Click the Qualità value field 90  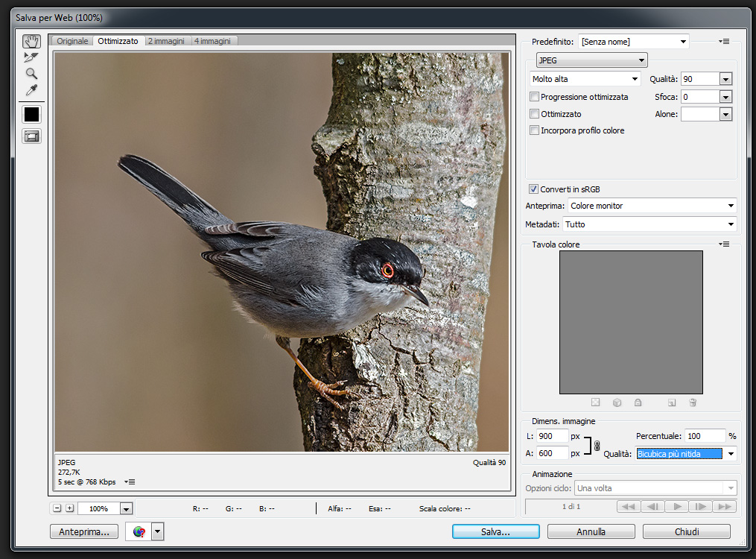pos(700,79)
